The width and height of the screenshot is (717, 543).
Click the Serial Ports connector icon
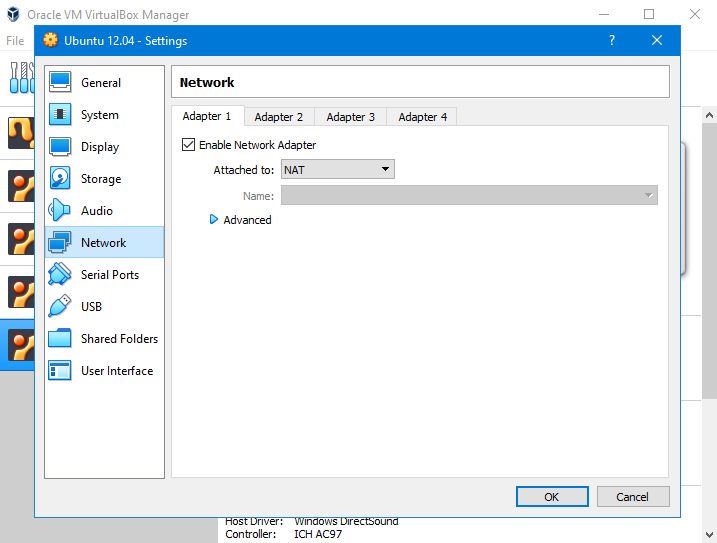(x=59, y=274)
